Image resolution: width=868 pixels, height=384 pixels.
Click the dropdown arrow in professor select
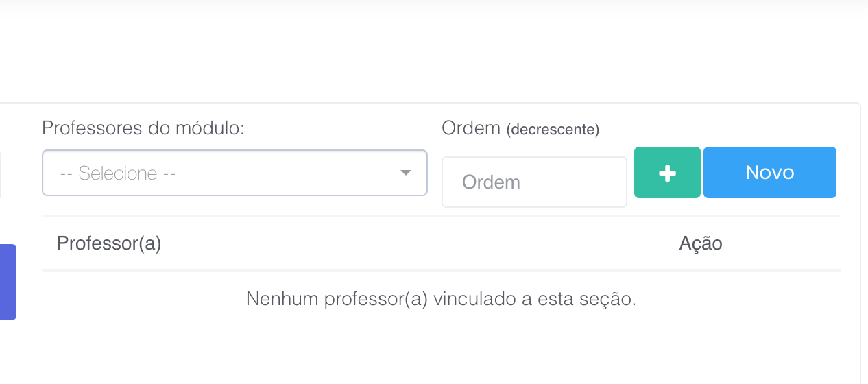[x=406, y=173]
